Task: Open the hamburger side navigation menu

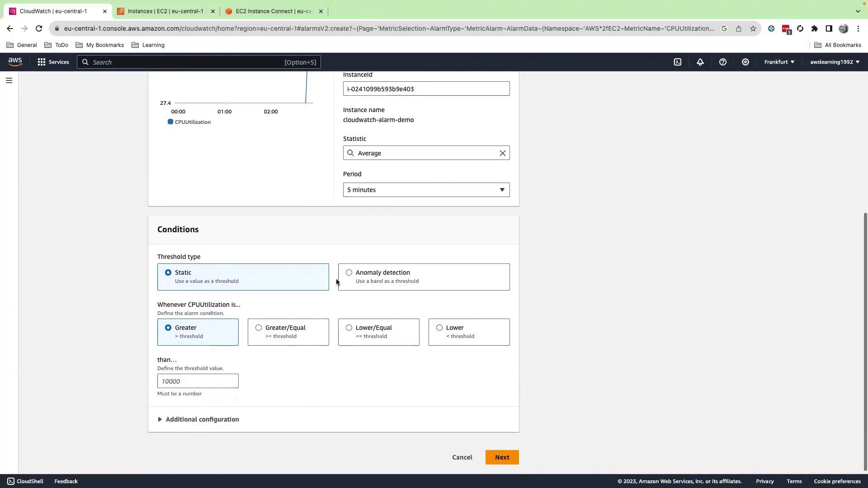Action: pyautogui.click(x=9, y=80)
